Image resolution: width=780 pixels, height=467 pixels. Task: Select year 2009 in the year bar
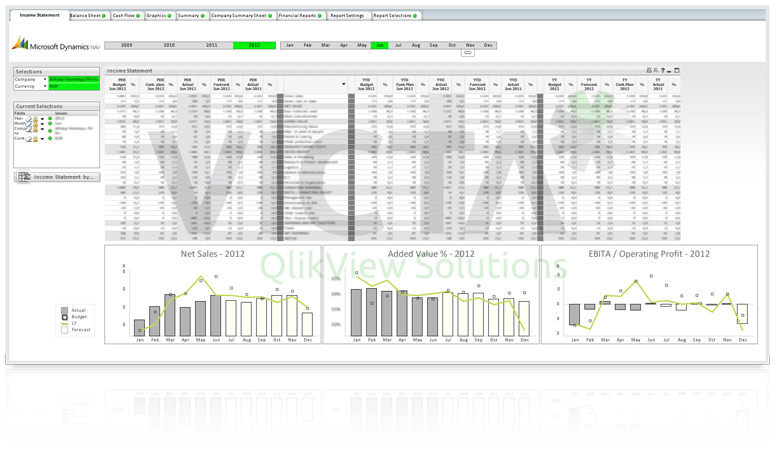point(126,45)
